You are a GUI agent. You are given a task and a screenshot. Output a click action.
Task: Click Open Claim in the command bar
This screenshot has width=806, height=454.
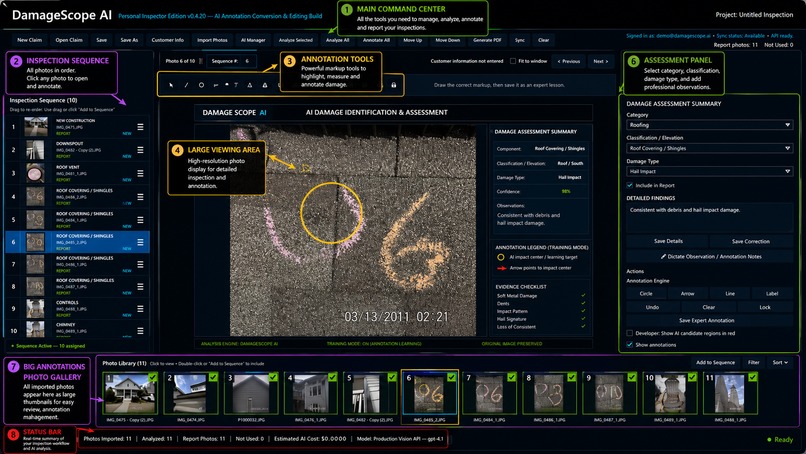point(69,40)
